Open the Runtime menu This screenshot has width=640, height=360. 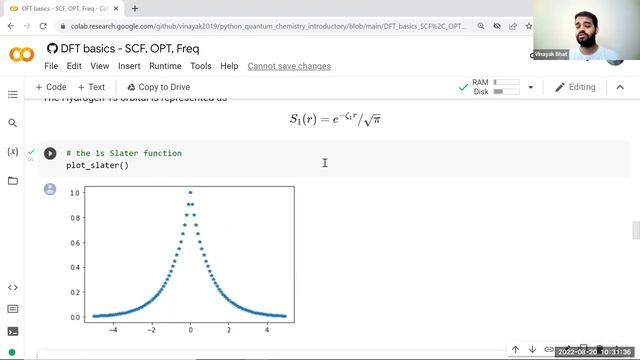pyautogui.click(x=165, y=66)
